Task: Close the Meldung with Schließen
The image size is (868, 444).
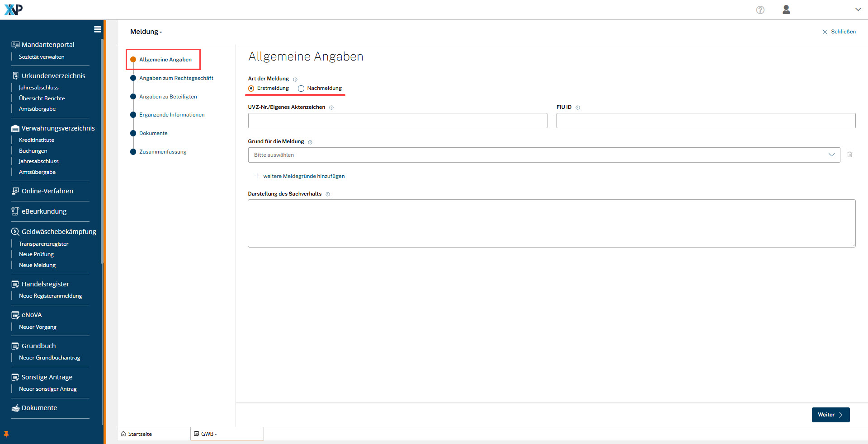Action: pyautogui.click(x=839, y=32)
